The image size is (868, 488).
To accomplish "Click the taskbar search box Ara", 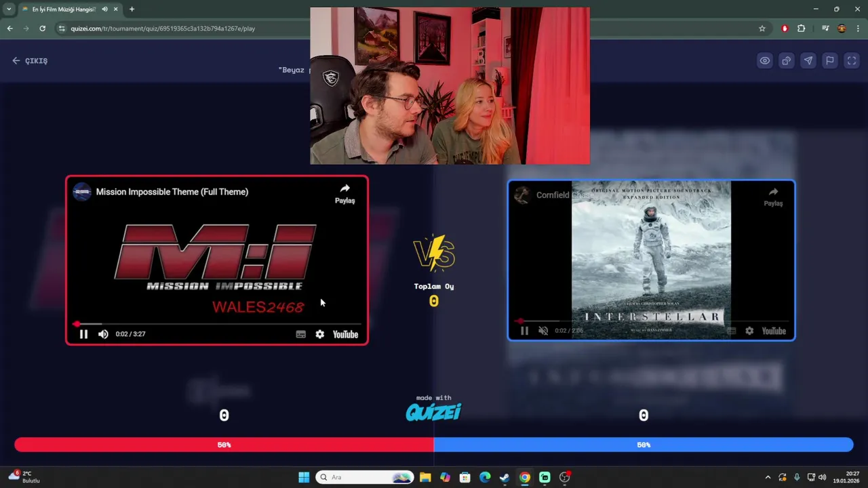I will pos(365,477).
